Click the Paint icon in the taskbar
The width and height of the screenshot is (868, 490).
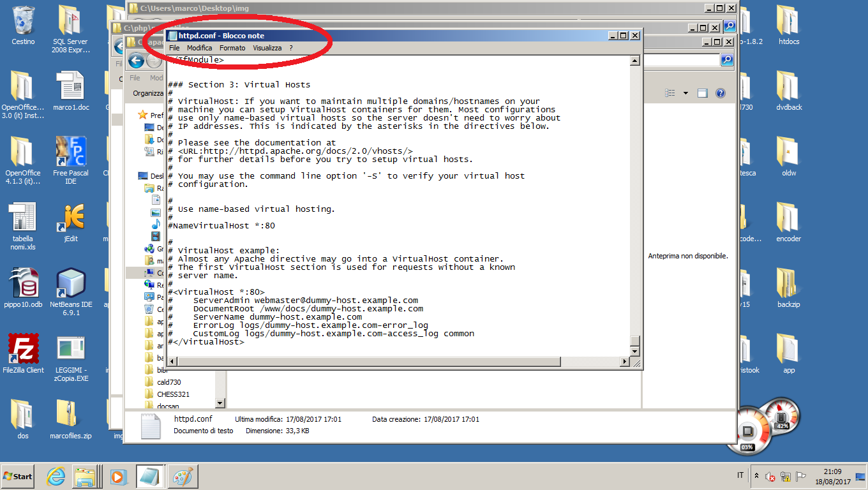(x=182, y=476)
